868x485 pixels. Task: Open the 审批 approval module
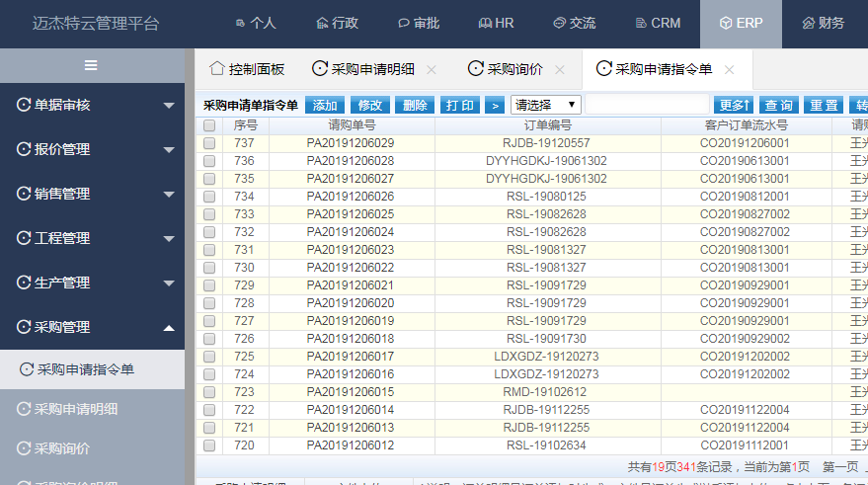pos(418,23)
